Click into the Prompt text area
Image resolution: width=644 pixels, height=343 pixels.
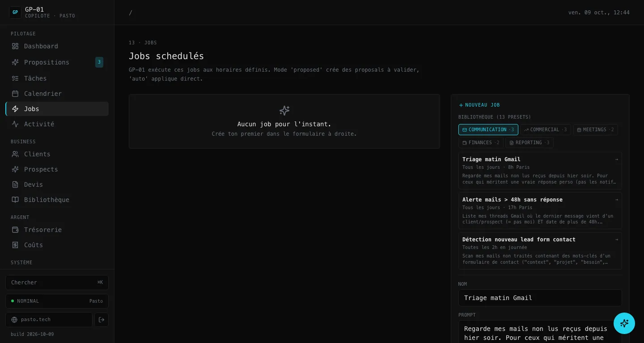[540, 331]
